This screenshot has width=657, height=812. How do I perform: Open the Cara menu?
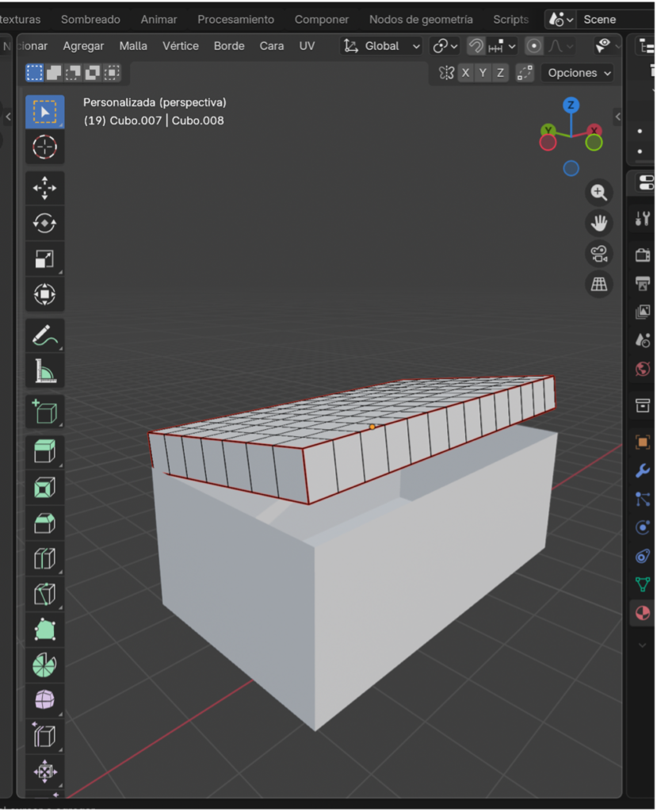[272, 46]
